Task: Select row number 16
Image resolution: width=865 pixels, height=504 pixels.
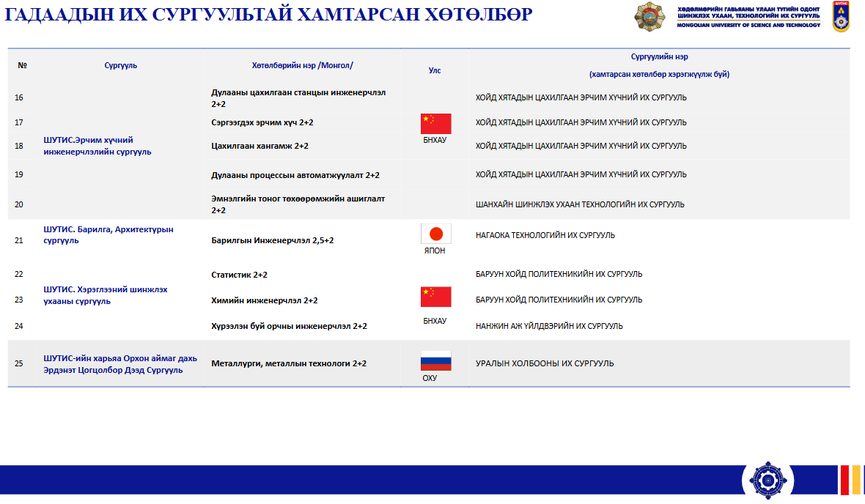Action: 19,97
